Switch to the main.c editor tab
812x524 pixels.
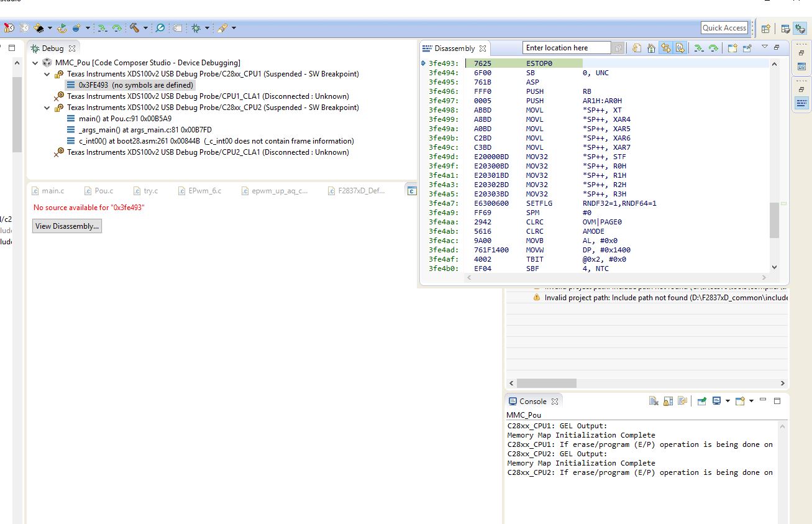tap(48, 191)
